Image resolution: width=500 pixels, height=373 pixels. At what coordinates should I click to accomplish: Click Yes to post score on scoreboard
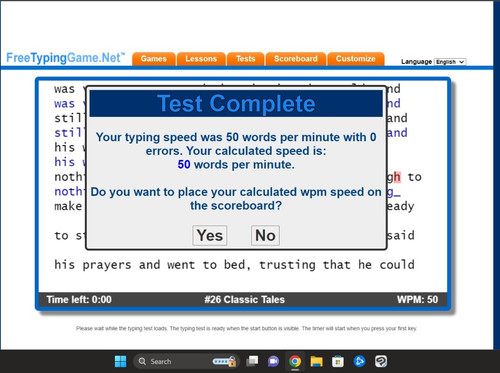210,236
